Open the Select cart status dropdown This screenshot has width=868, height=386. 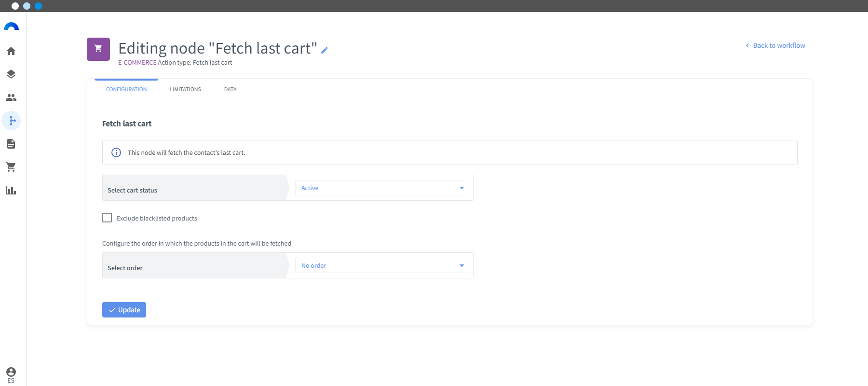[x=381, y=188]
